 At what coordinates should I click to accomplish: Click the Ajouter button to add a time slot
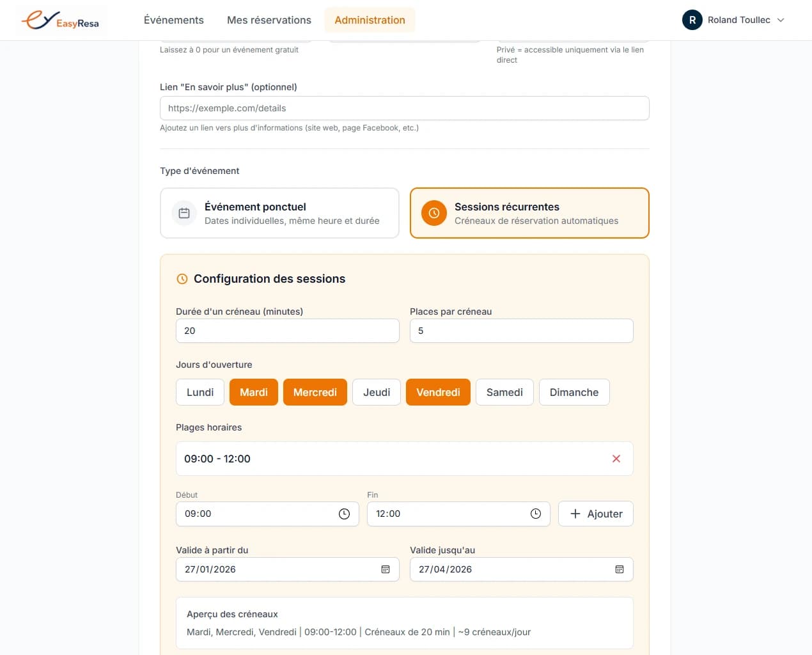click(x=595, y=514)
